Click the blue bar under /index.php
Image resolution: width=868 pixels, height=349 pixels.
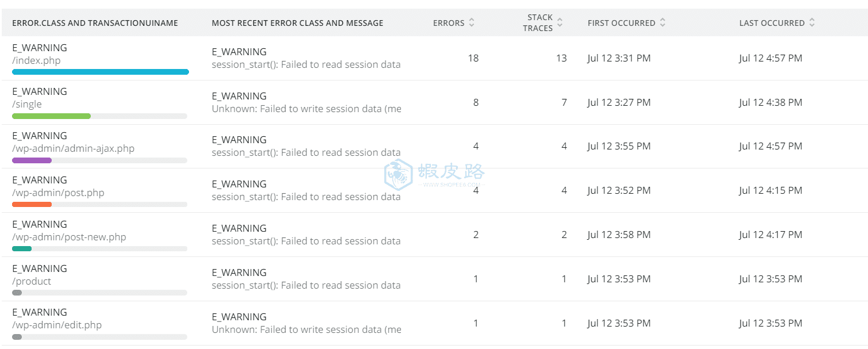[x=101, y=72]
